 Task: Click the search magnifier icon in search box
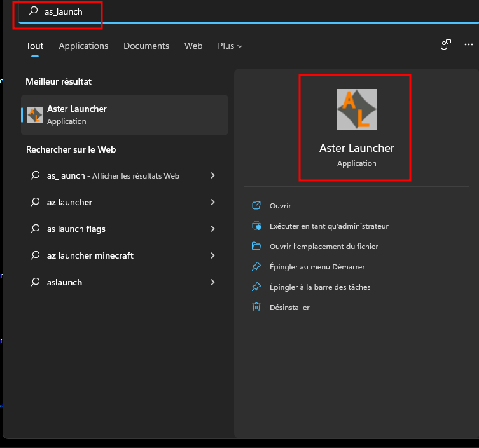point(34,11)
